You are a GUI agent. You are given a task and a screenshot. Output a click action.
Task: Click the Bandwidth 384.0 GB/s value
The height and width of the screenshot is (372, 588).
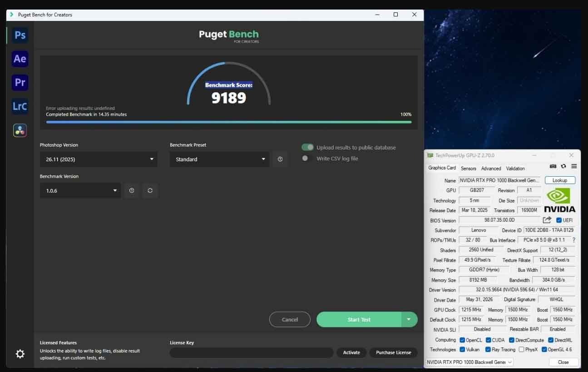(553, 280)
